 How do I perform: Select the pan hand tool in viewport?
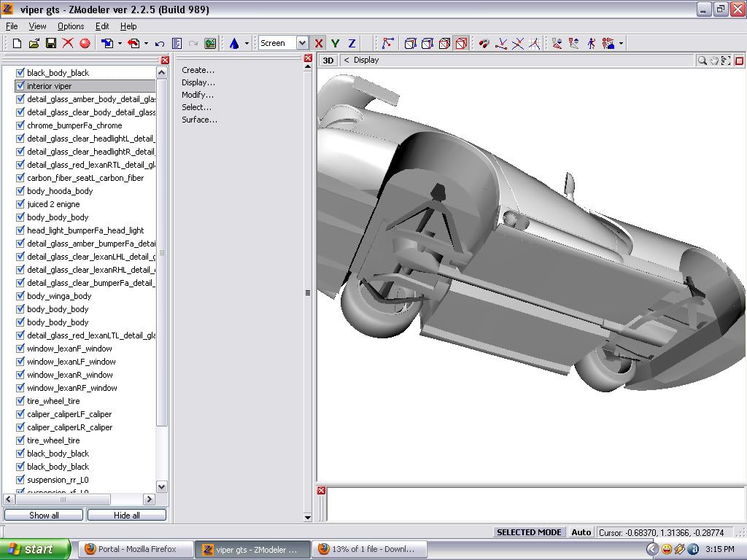(714, 61)
